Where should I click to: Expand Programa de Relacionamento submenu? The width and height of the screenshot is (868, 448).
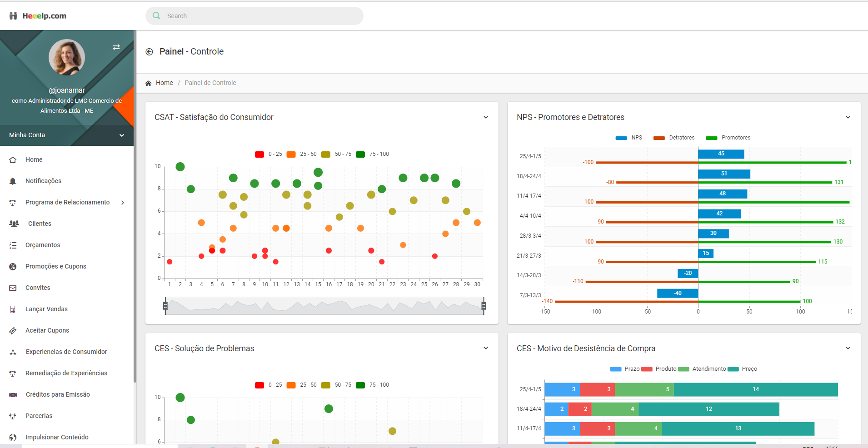point(122,202)
